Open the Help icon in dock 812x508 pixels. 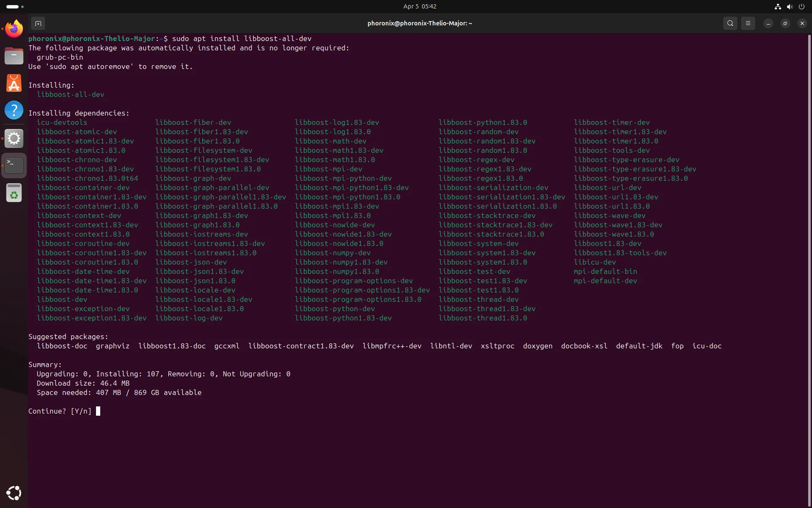[14, 110]
